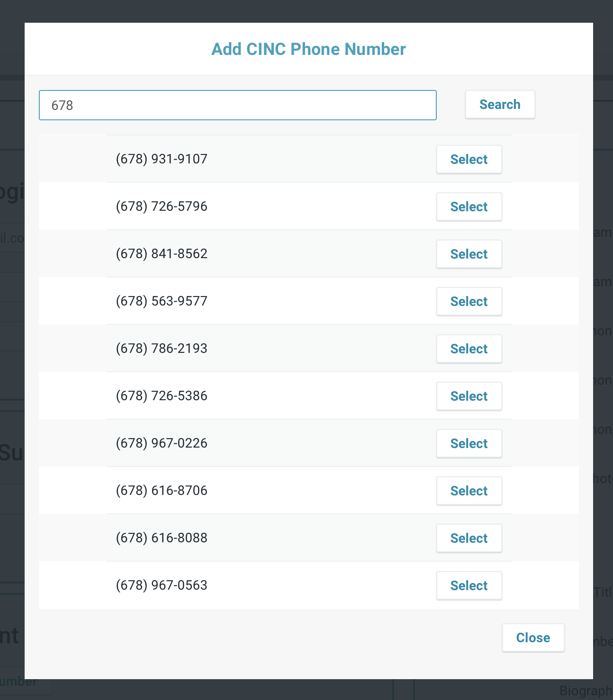Select phone number (678) 616-8706
Screen dimensions: 613x700
point(469,491)
